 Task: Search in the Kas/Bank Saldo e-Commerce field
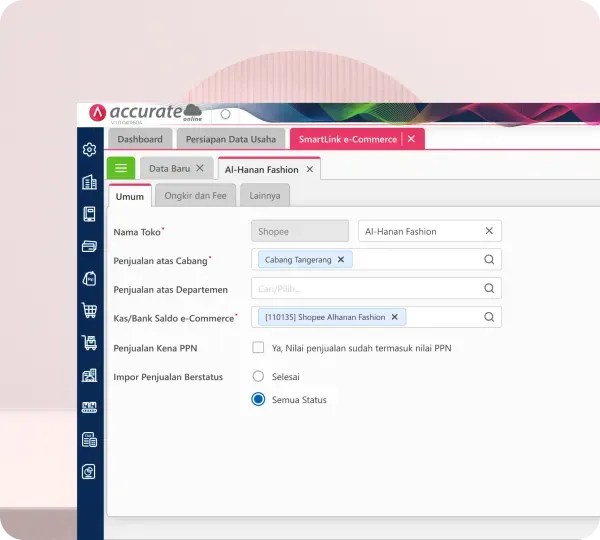489,317
